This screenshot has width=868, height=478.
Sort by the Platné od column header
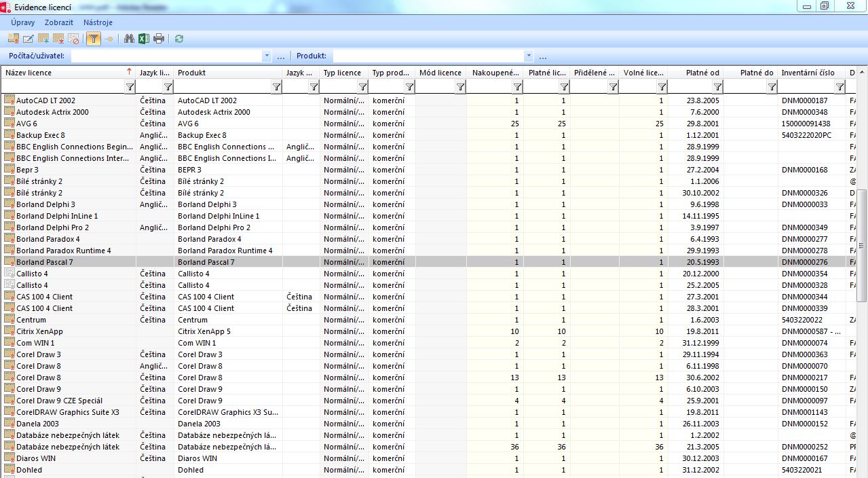coord(695,73)
